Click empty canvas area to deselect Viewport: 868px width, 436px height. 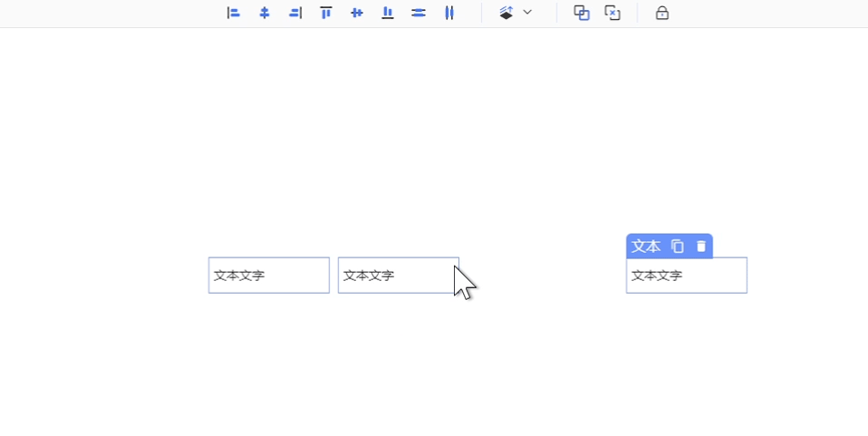coord(435,136)
